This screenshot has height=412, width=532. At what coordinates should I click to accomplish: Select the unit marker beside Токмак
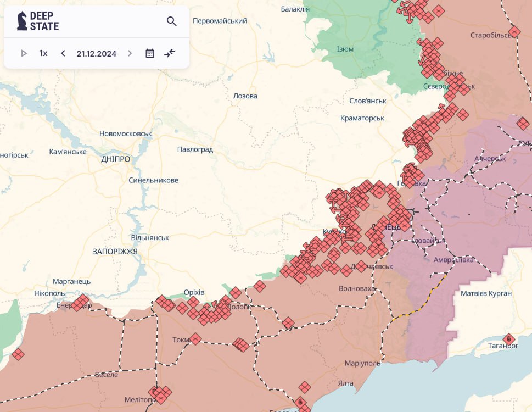coord(195,339)
